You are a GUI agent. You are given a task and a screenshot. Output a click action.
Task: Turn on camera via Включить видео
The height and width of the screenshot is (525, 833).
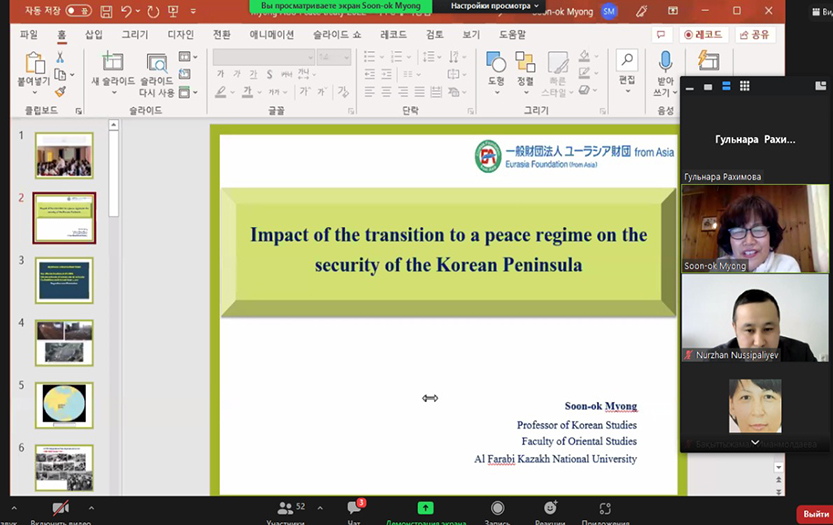click(x=60, y=510)
